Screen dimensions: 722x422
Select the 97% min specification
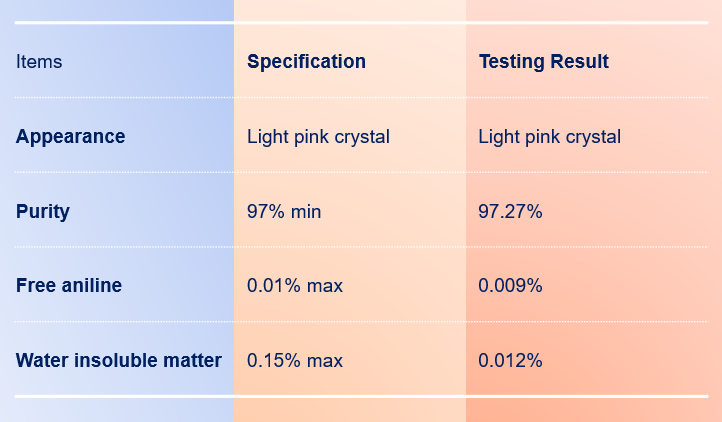pyautogui.click(x=284, y=211)
